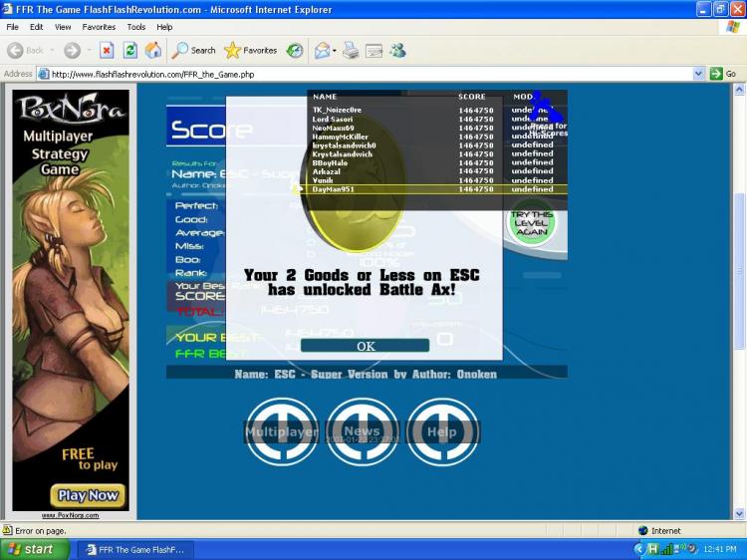Select BBoyHalo score row
747x560 pixels.
[x=437, y=163]
